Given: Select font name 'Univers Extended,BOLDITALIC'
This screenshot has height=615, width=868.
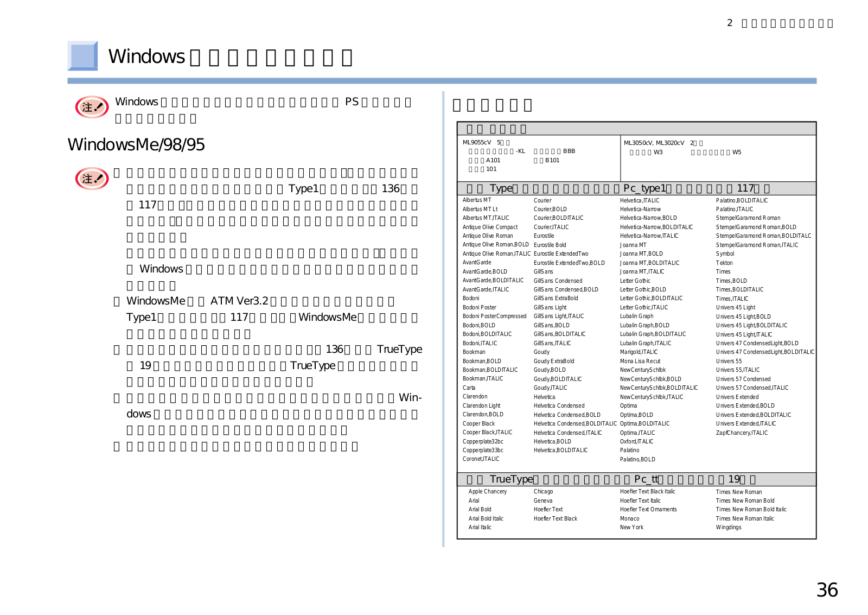Looking at the screenshot, I should click(754, 415).
